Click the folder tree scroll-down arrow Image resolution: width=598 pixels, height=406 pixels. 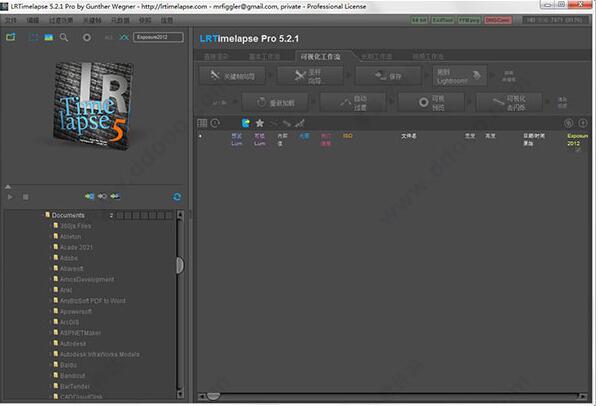coord(180,394)
